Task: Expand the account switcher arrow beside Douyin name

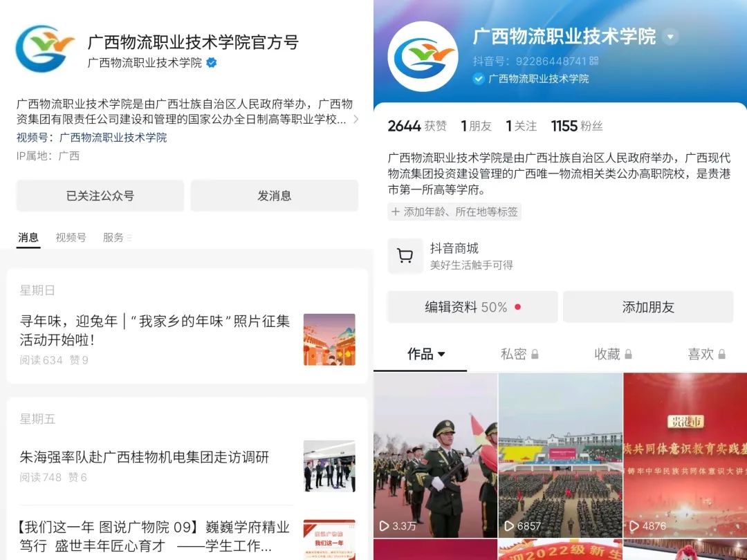Action: coord(671,37)
